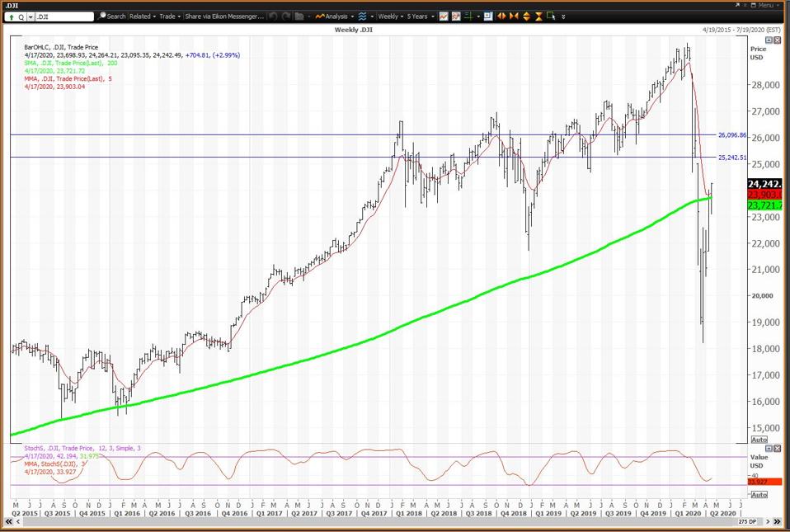Viewport: 790px width, 532px height.
Task: Open the Related dropdown menu
Action: point(142,16)
